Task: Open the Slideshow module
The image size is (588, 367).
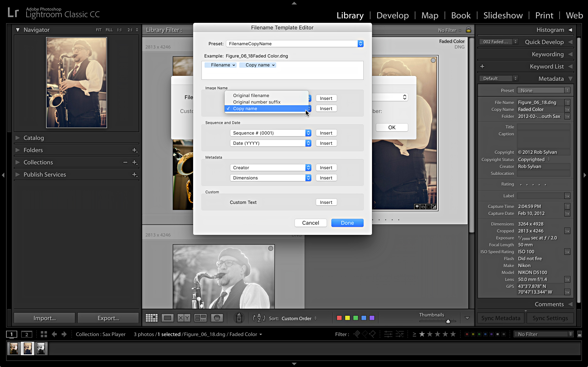Action: pyautogui.click(x=503, y=15)
